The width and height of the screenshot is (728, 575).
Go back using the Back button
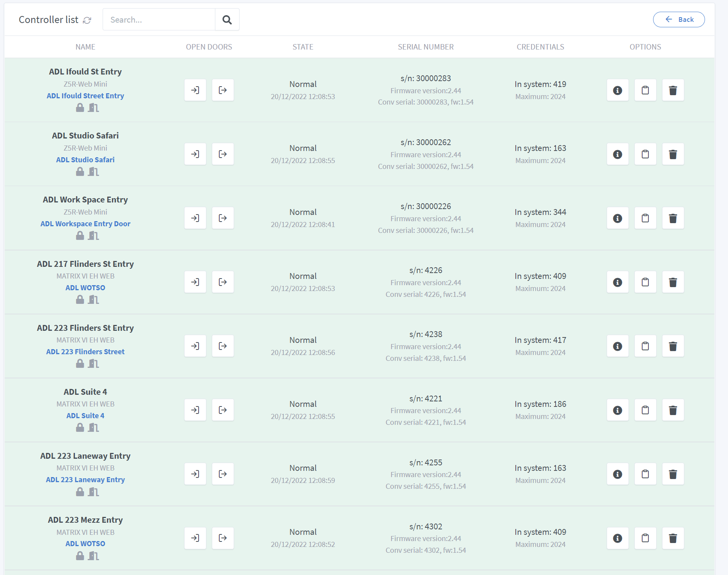click(x=679, y=20)
